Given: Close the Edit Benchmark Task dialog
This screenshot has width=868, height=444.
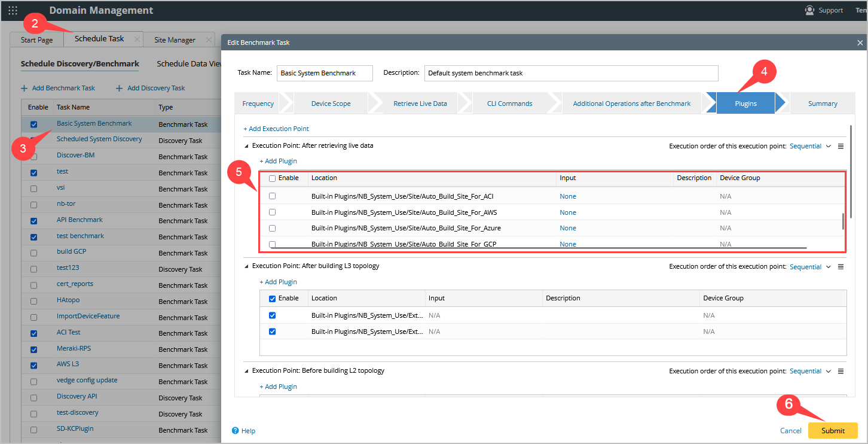Looking at the screenshot, I should (860, 42).
